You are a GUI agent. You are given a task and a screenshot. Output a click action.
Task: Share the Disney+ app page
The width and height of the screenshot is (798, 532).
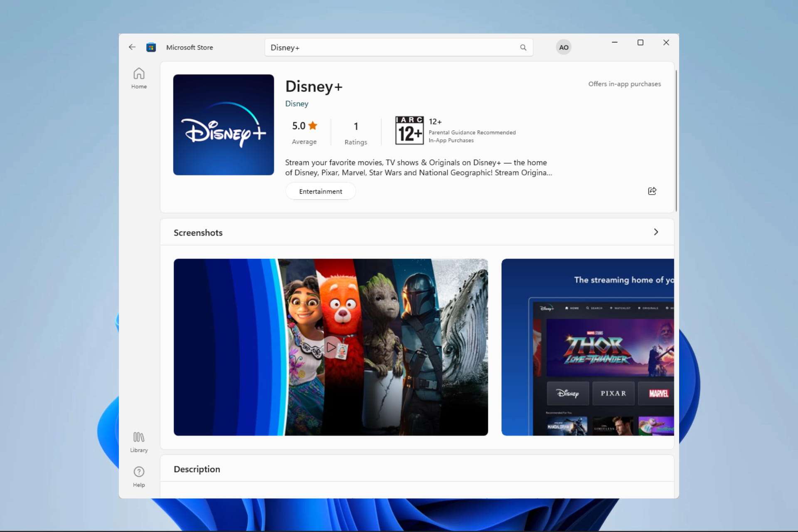652,191
